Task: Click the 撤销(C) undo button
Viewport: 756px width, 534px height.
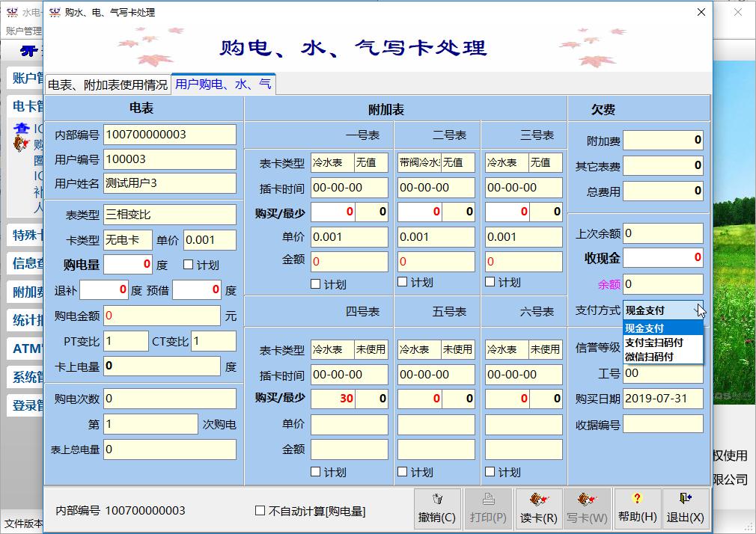Action: coord(436,509)
